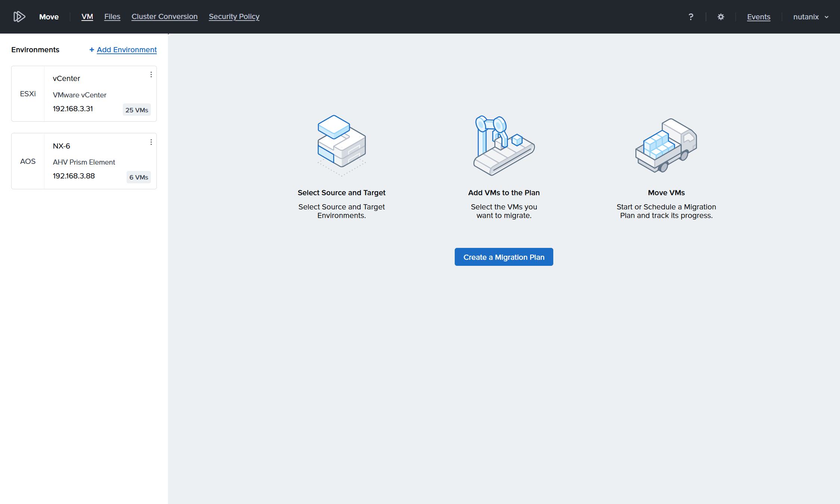Click 'Start or Schedule a Migration Plan' text
840x504 pixels.
click(666, 211)
